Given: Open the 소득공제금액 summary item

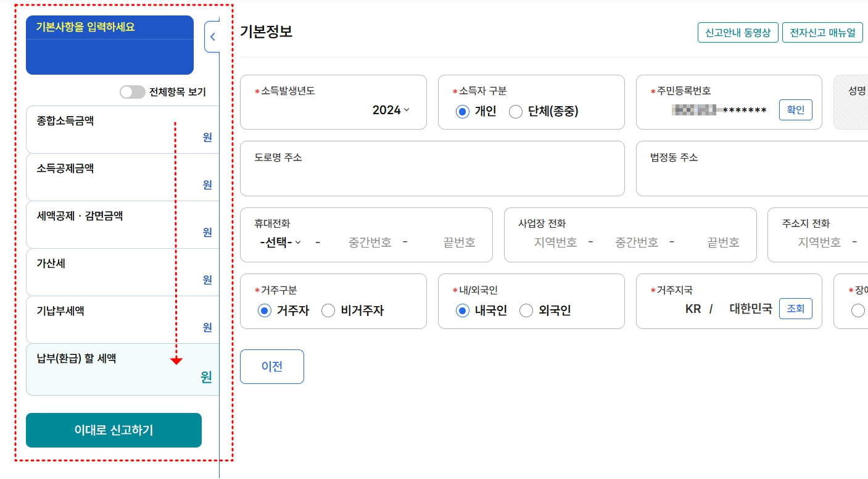Looking at the screenshot, I should (x=123, y=177).
